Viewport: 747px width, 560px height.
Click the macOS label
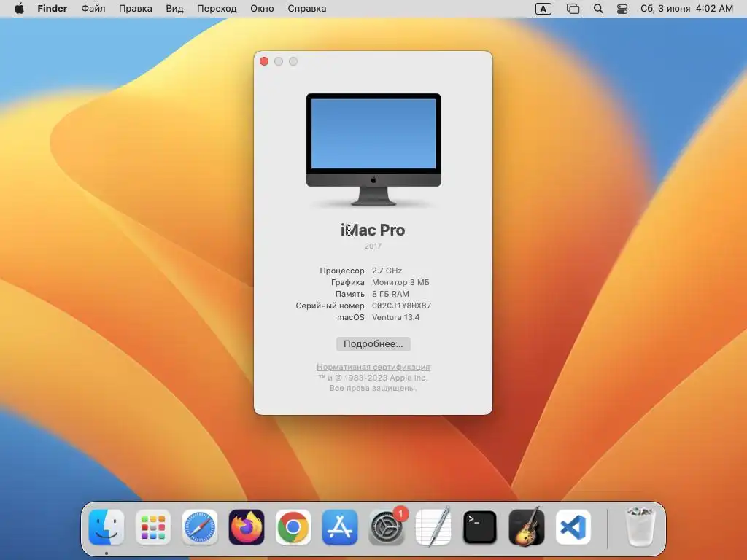[x=351, y=317]
